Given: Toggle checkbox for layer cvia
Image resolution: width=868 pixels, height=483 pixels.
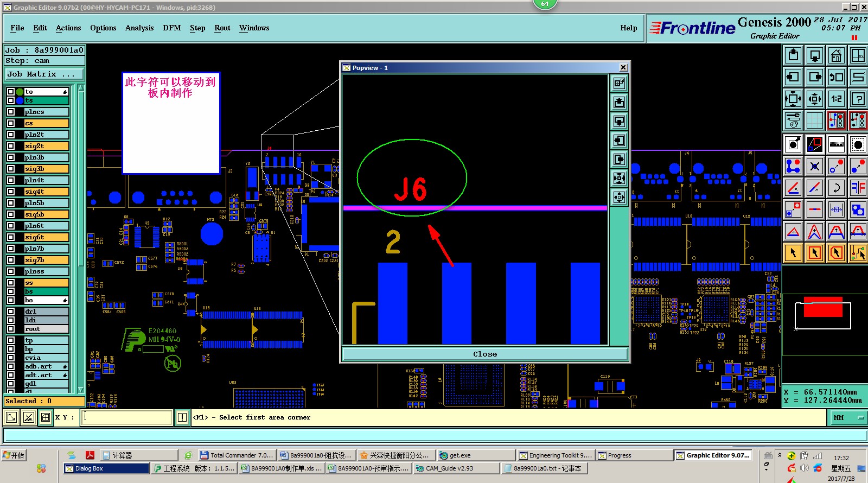Looking at the screenshot, I should point(11,358).
